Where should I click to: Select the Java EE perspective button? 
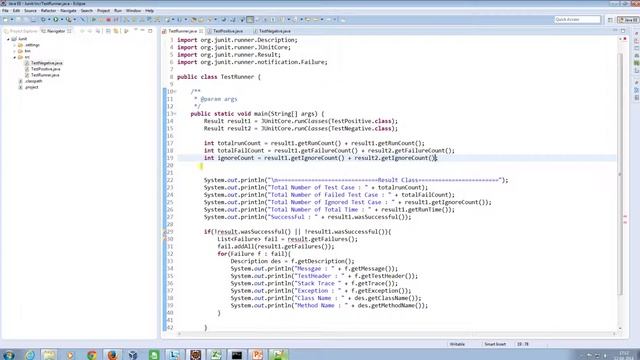pos(628,20)
